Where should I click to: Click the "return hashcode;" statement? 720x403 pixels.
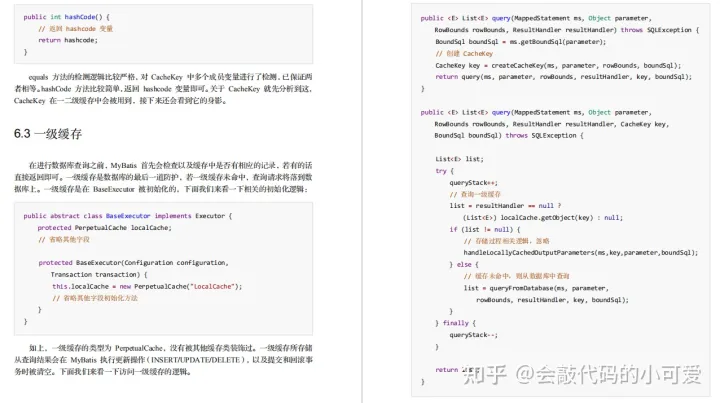[x=68, y=40]
